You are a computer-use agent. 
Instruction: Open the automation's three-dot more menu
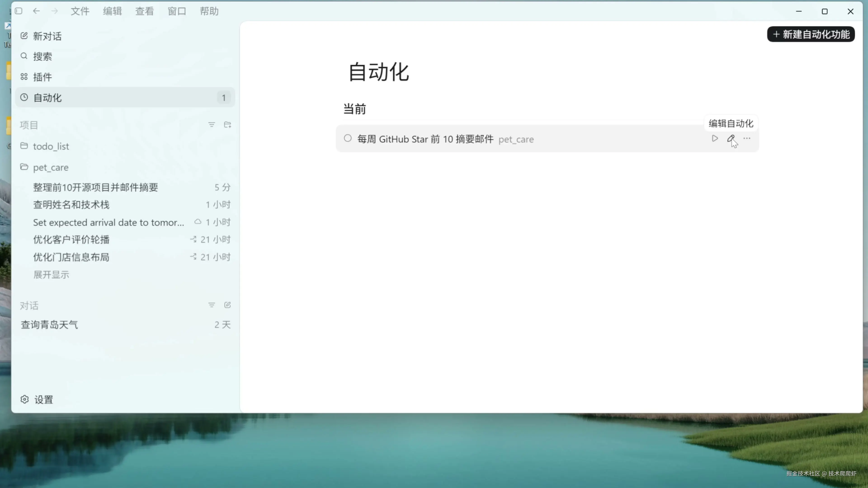(x=747, y=138)
